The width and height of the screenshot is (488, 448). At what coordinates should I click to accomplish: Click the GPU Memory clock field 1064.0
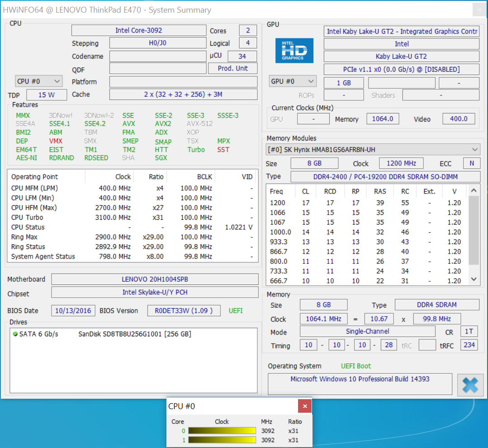pyautogui.click(x=383, y=119)
